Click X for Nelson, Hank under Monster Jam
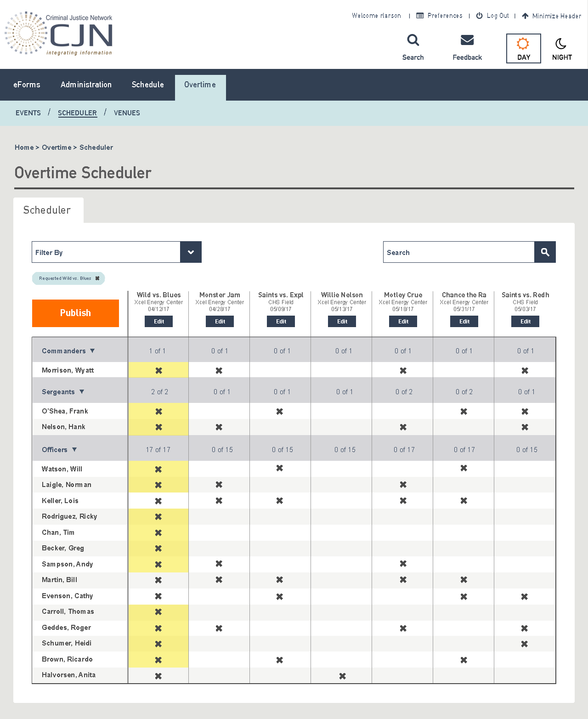 click(219, 427)
